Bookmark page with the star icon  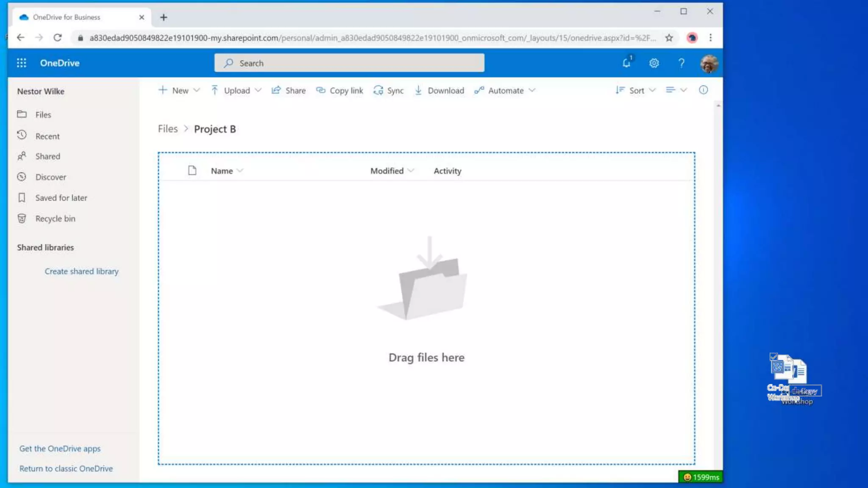(669, 38)
